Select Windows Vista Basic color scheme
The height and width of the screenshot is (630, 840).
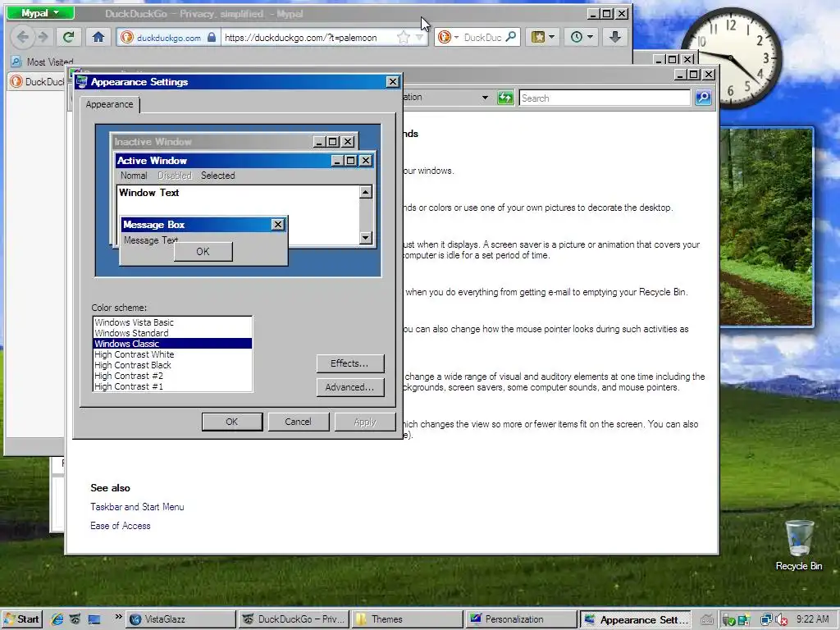click(172, 322)
